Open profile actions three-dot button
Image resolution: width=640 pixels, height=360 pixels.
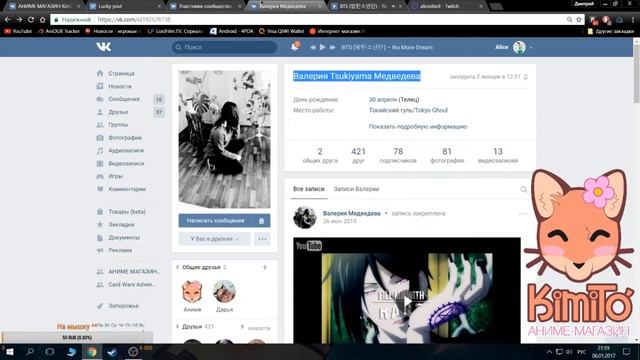(x=262, y=239)
